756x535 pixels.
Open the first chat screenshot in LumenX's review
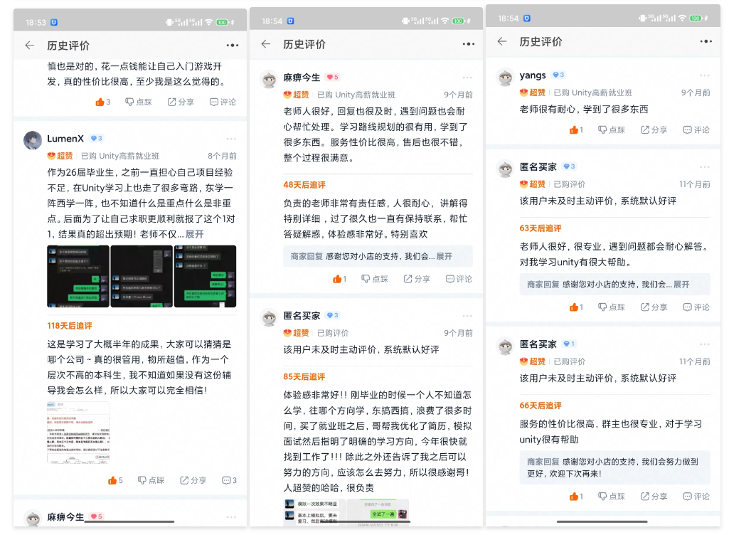pos(78,276)
